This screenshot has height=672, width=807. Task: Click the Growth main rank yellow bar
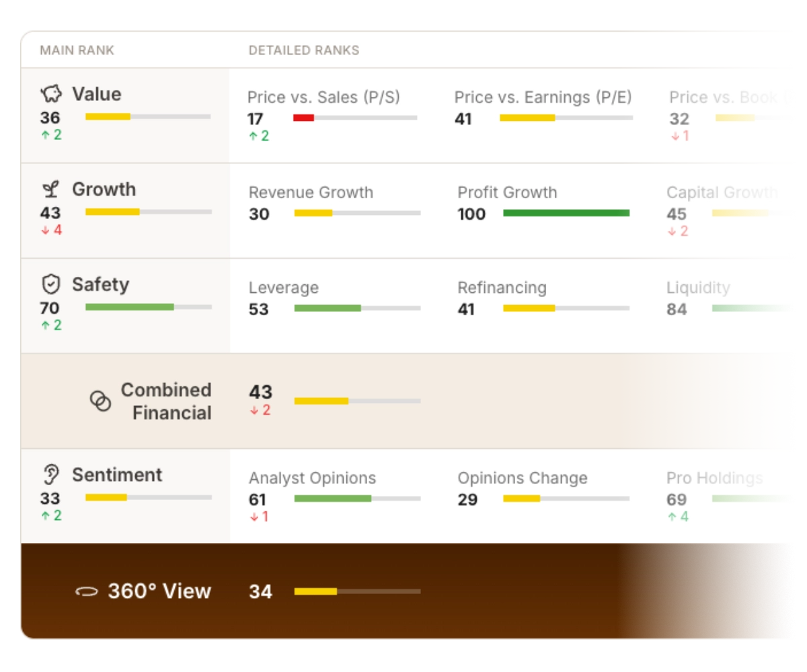[112, 212]
